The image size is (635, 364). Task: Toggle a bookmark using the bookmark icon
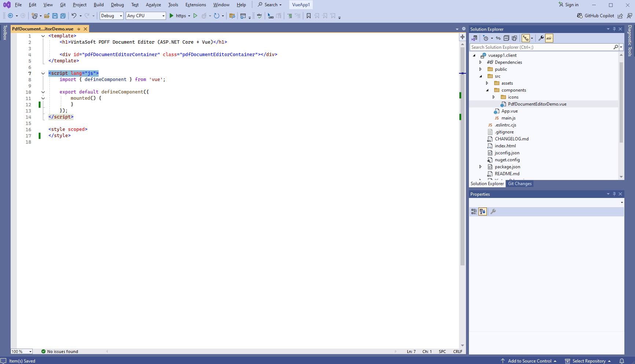(309, 16)
